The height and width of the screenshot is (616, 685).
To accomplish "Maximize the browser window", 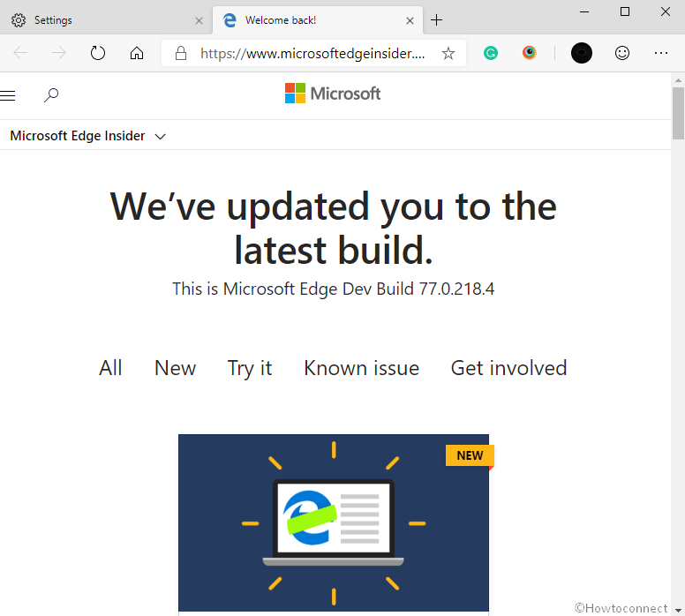I will point(625,12).
